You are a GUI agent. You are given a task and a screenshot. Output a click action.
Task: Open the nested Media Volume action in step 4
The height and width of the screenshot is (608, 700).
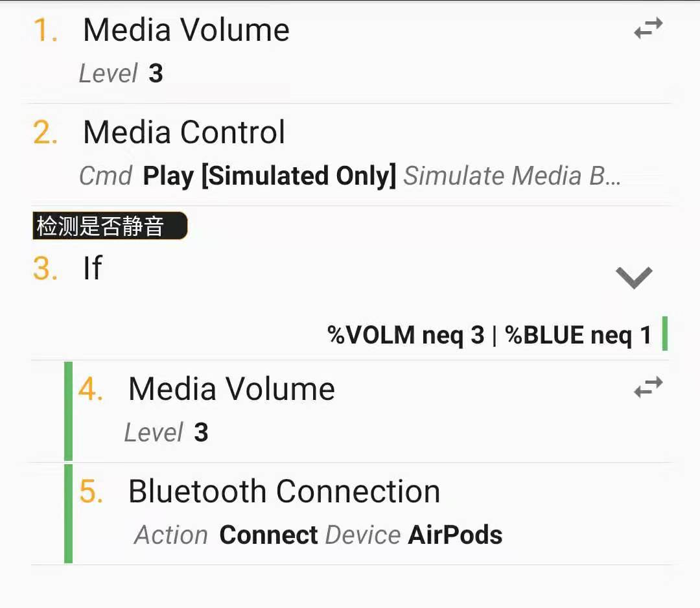pyautogui.click(x=231, y=390)
